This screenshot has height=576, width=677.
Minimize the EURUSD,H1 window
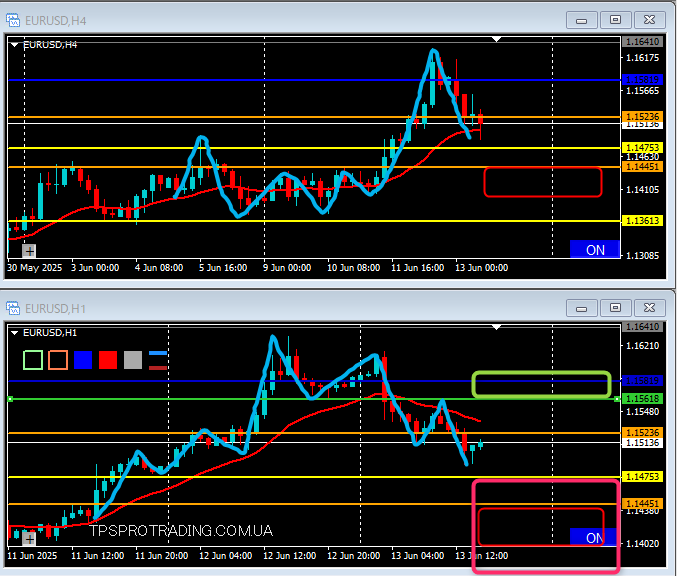582,308
